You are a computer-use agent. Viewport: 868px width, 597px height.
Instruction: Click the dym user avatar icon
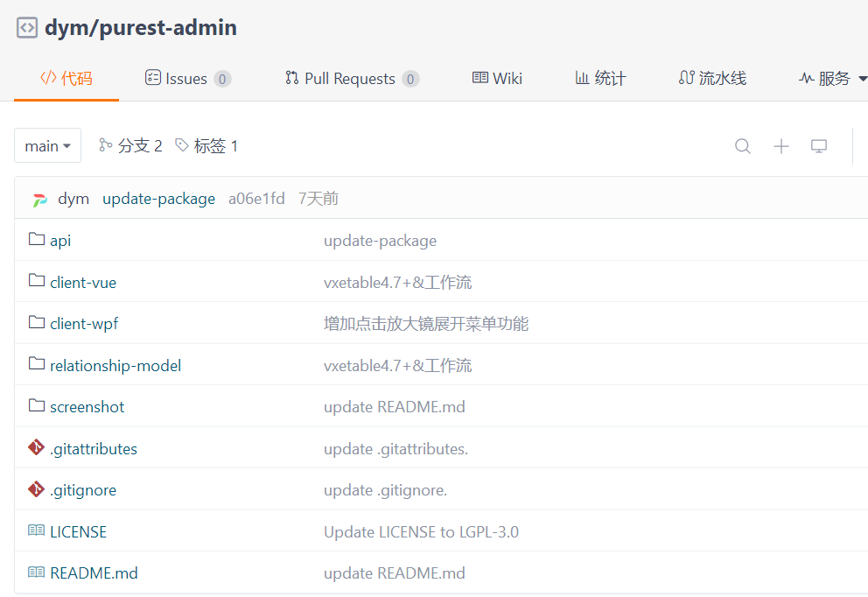[x=40, y=200]
